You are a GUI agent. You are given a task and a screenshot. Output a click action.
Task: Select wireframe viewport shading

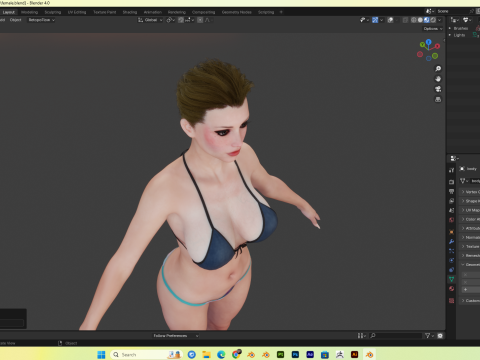[414, 20]
